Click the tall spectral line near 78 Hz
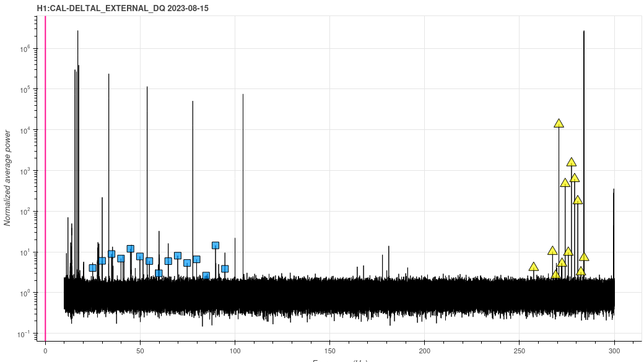 point(193,189)
